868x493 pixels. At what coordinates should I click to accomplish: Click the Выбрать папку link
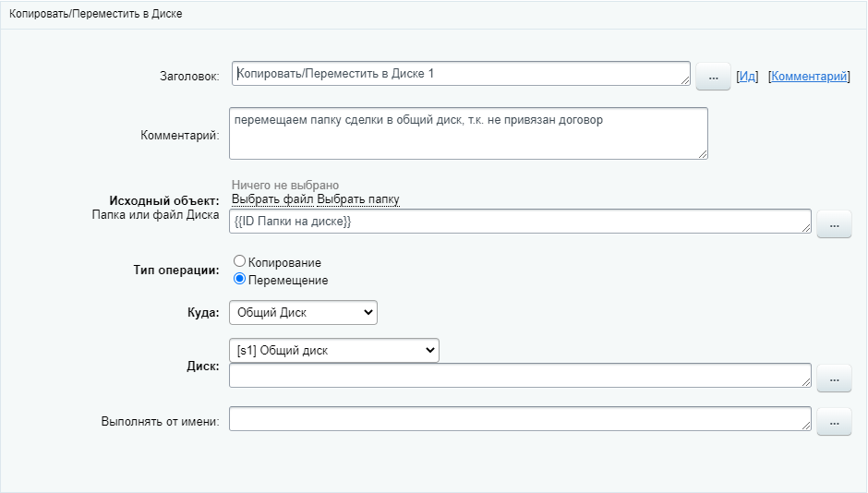358,199
